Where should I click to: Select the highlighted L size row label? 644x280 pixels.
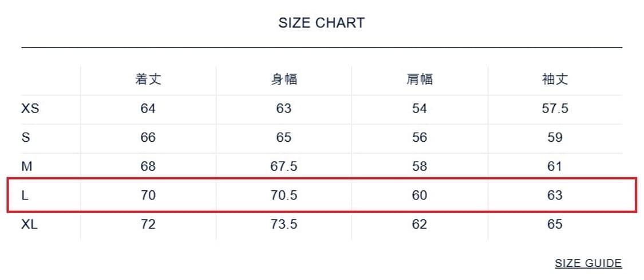tap(25, 195)
